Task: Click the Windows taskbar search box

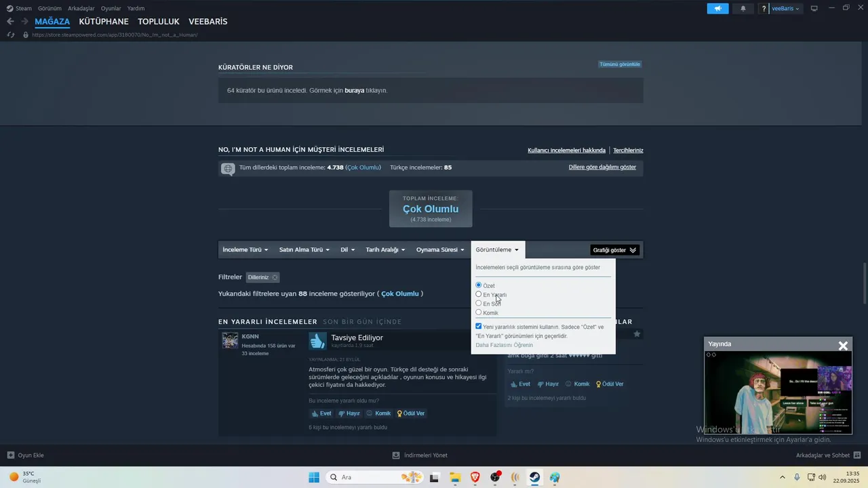Action: point(375,477)
